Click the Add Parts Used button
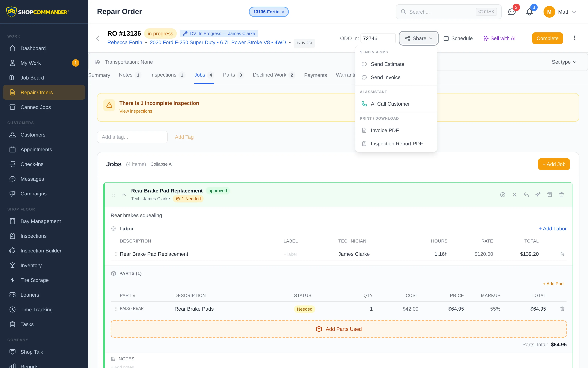This screenshot has height=368, width=588. pyautogui.click(x=338, y=329)
